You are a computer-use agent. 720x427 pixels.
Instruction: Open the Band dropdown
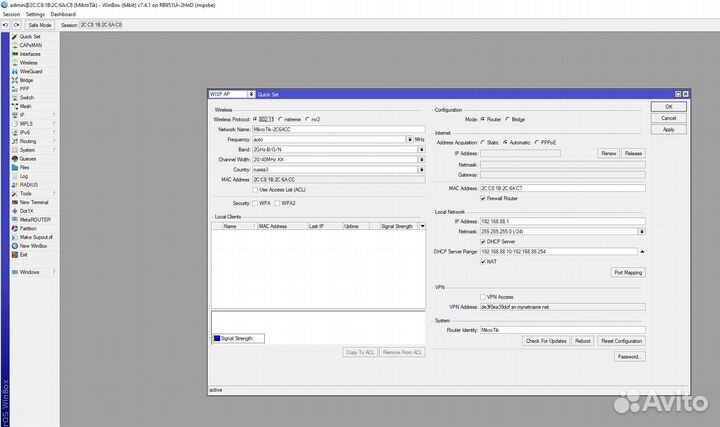tap(421, 149)
